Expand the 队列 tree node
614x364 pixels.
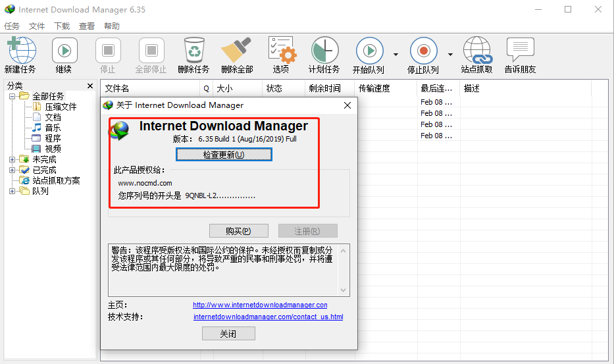tap(13, 191)
